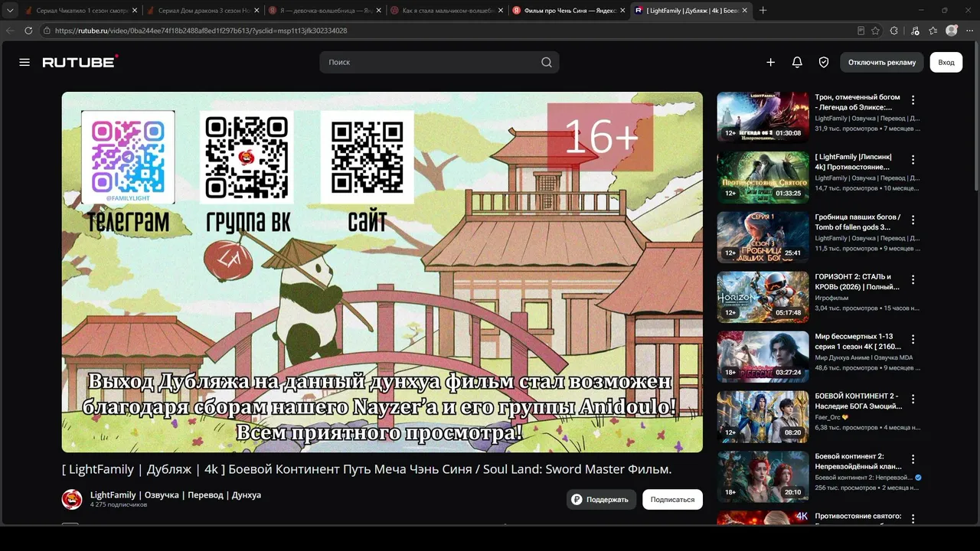This screenshot has width=980, height=551.
Task: Open browser extensions puzzle icon
Action: tap(894, 31)
